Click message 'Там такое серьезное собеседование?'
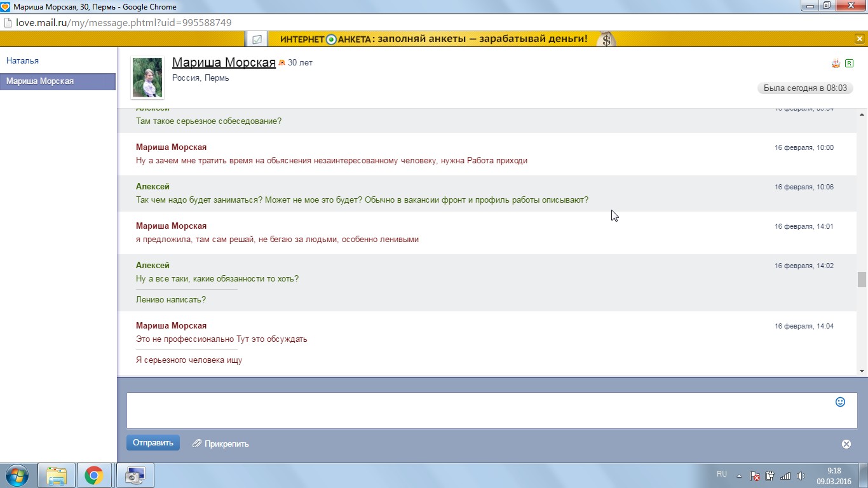Screen dimensions: 868x488 (x=208, y=121)
